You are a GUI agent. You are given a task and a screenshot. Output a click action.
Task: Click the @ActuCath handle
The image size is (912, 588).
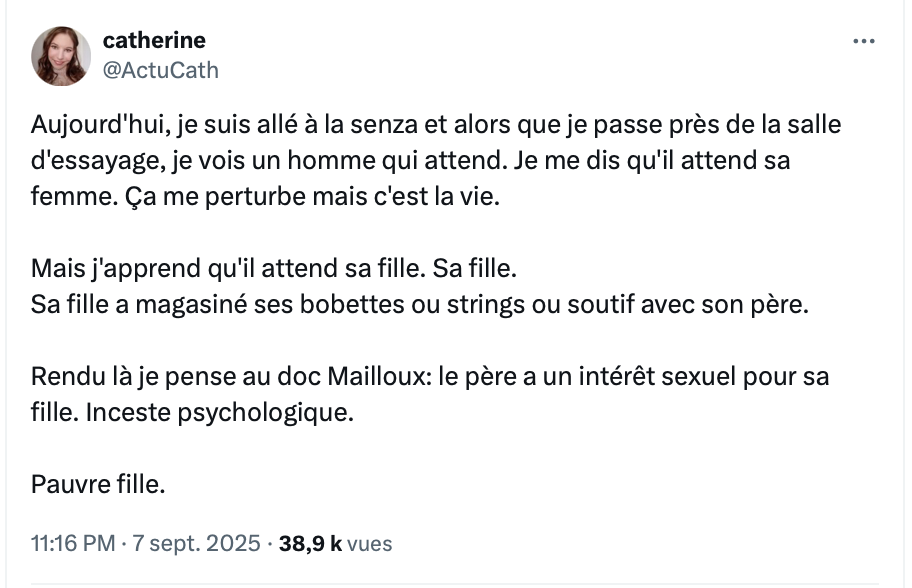(x=161, y=70)
